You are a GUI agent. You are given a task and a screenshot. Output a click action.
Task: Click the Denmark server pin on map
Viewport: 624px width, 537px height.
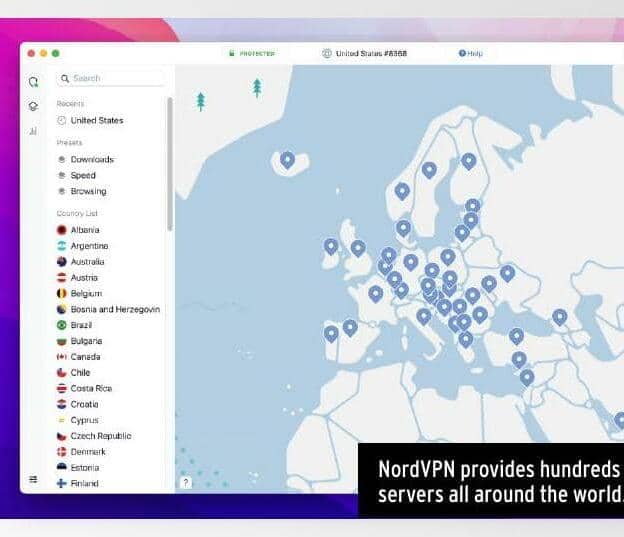[403, 228]
